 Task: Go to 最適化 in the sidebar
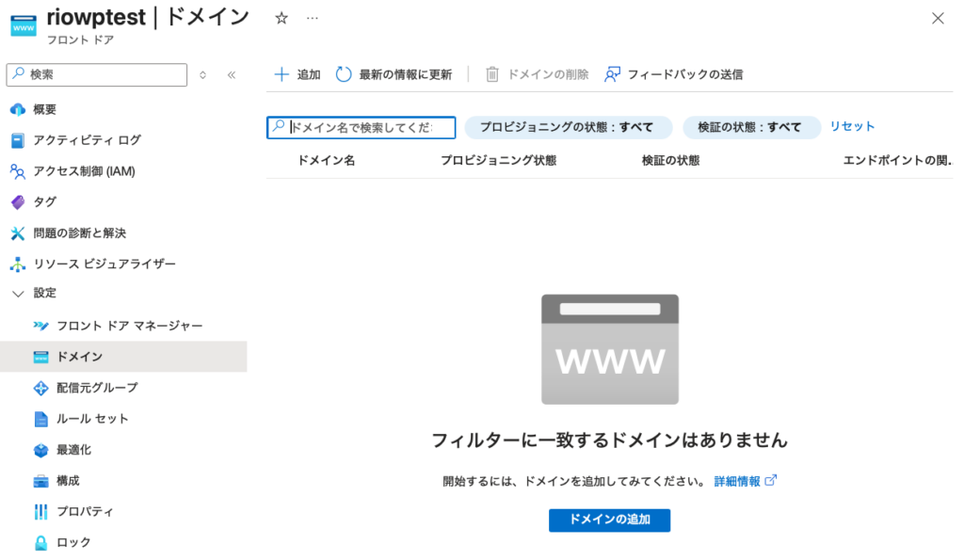click(x=73, y=450)
